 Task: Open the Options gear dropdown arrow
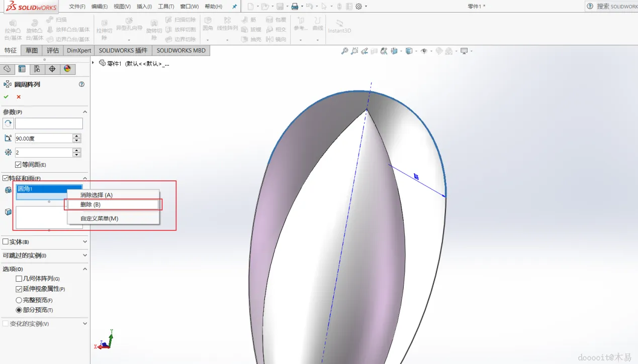(366, 7)
